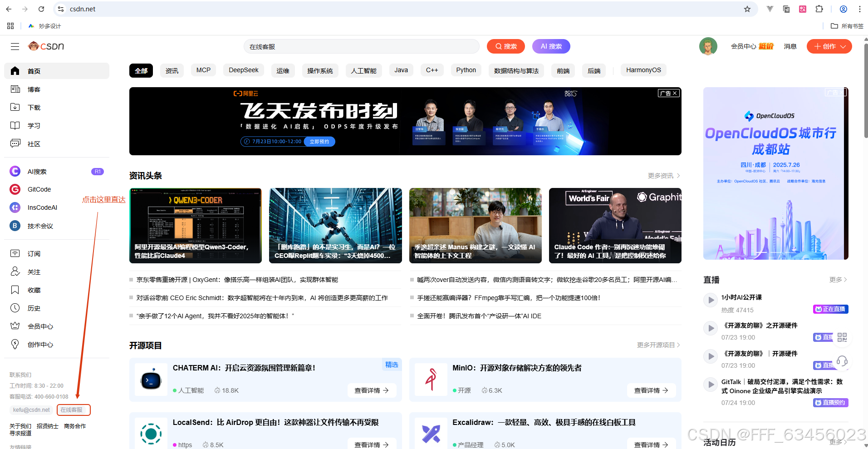
Task: Open the 下载 download sidebar icon
Action: click(15, 107)
